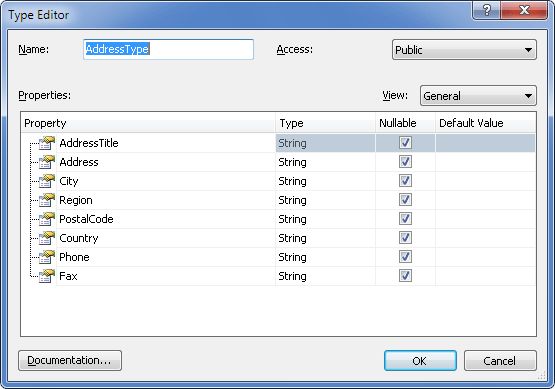Select the City property name
Image resolution: width=555 pixels, height=389 pixels.
tap(69, 181)
